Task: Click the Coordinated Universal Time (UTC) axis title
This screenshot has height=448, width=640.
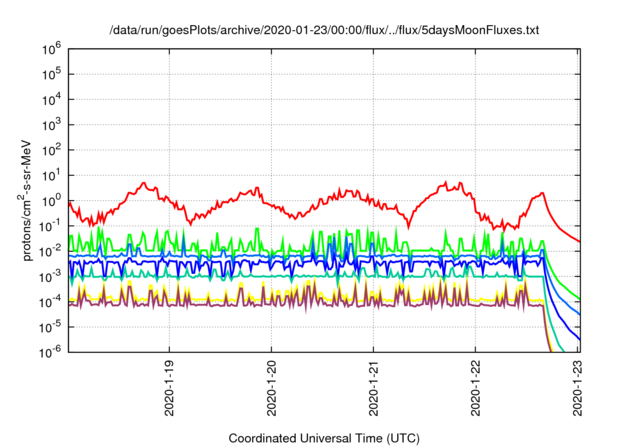Action: point(324,439)
